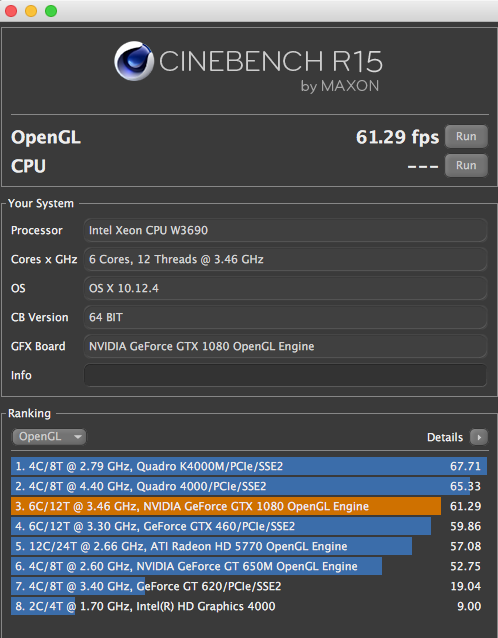The height and width of the screenshot is (638, 498).
Task: Run the CPU benchmark
Action: pos(466,166)
